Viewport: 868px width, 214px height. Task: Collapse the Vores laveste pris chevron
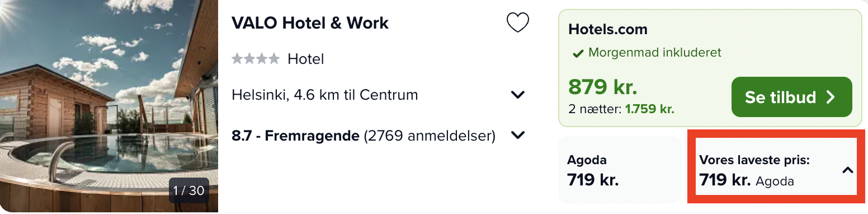click(x=848, y=170)
